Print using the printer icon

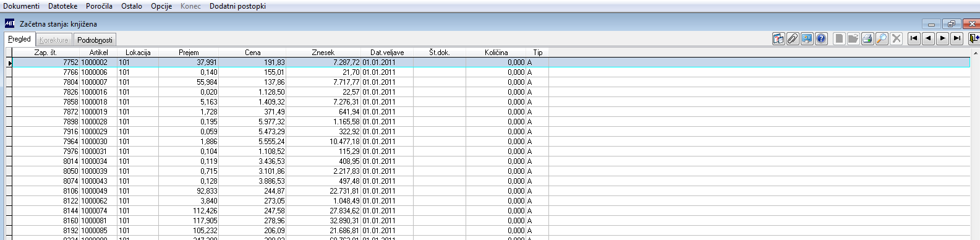867,39
